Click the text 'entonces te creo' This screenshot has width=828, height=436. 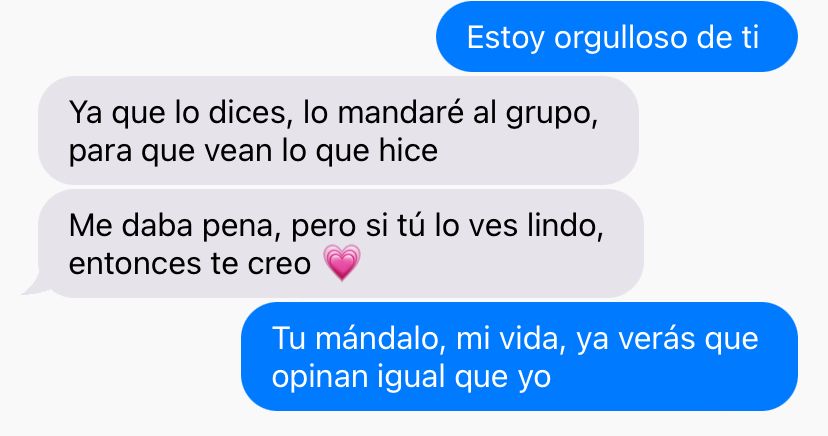pos(190,263)
